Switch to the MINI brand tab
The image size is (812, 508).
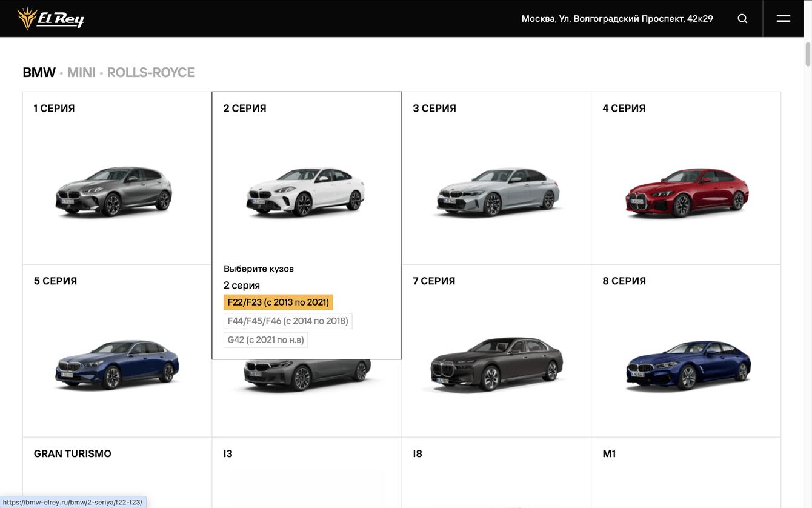[x=81, y=73]
